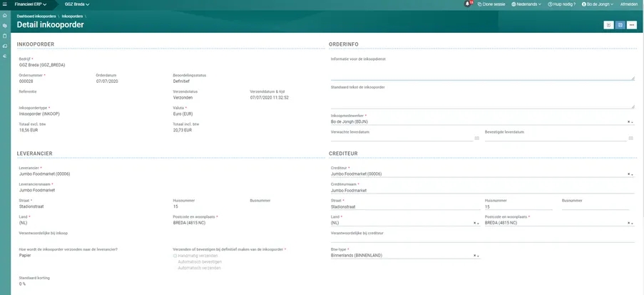
Task: Click the Creditnaam input field
Action: point(481,190)
